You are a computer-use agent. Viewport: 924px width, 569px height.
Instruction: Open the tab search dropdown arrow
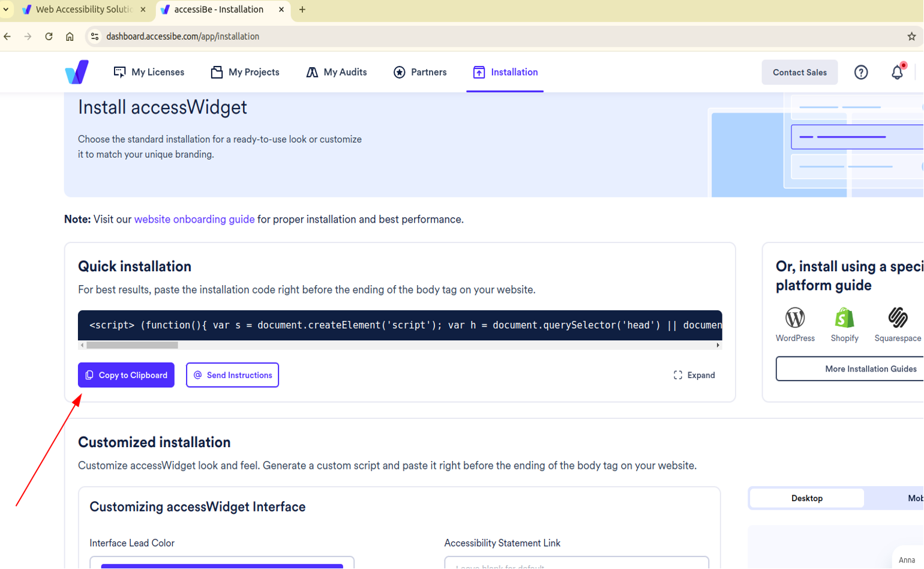coord(6,10)
